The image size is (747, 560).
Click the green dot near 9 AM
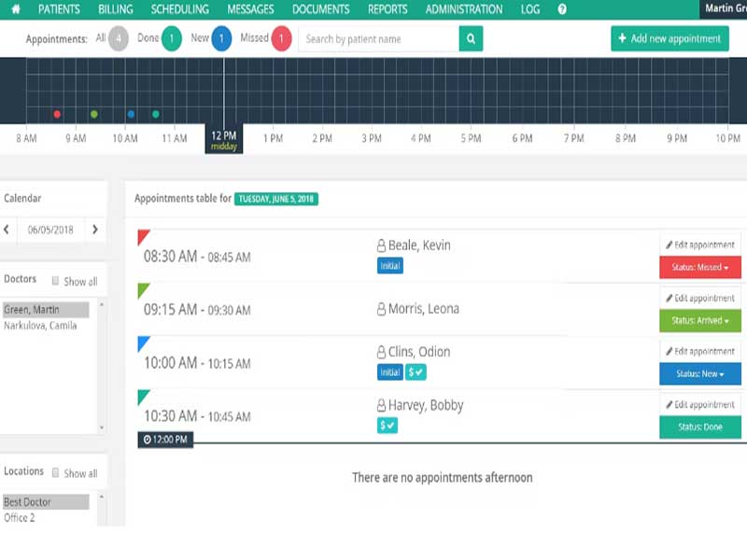tap(94, 114)
